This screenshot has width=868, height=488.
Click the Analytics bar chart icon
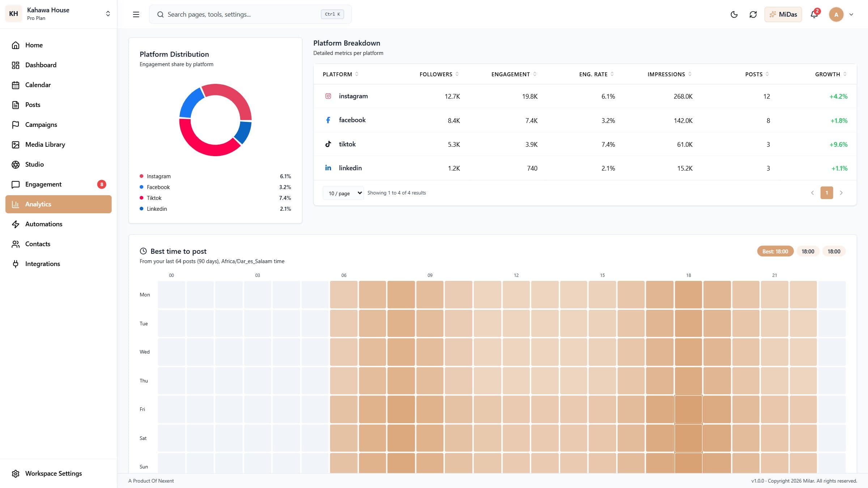16,204
